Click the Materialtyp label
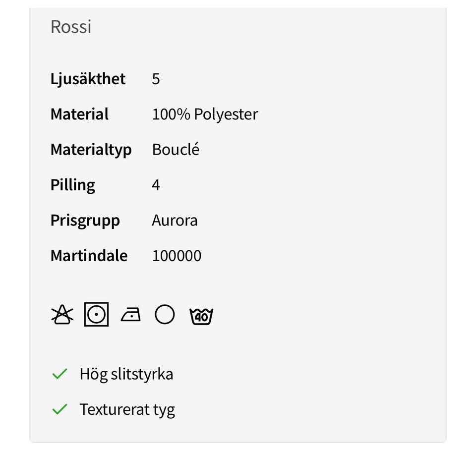The image size is (476, 451). tap(91, 150)
